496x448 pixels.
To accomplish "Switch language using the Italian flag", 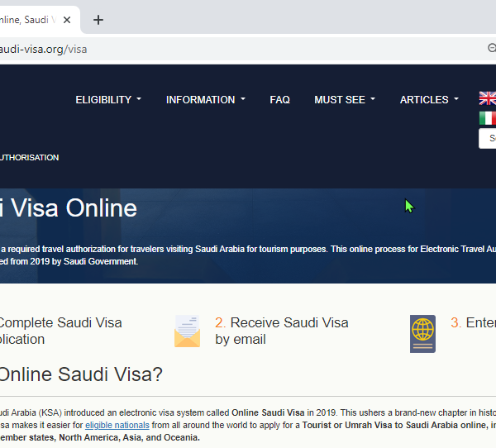I will coord(488,118).
